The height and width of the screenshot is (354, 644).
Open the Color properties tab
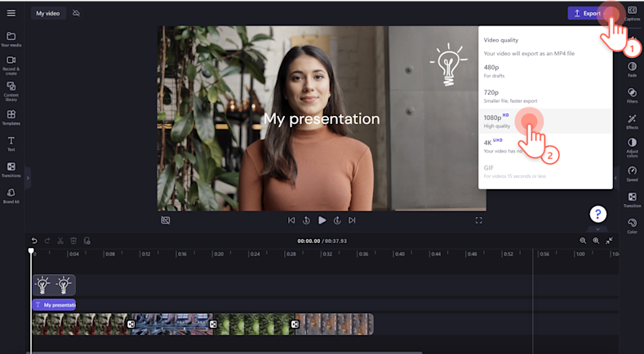(632, 226)
